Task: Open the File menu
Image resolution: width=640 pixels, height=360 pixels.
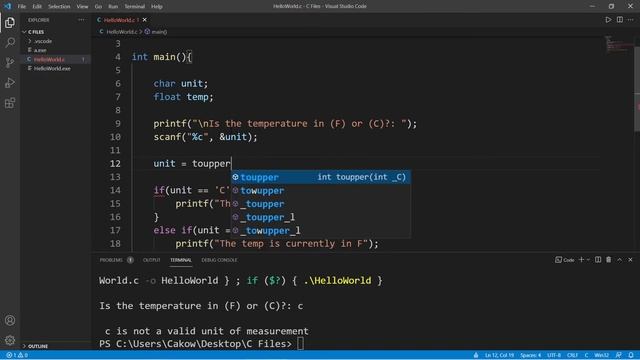Action: [x=22, y=7]
